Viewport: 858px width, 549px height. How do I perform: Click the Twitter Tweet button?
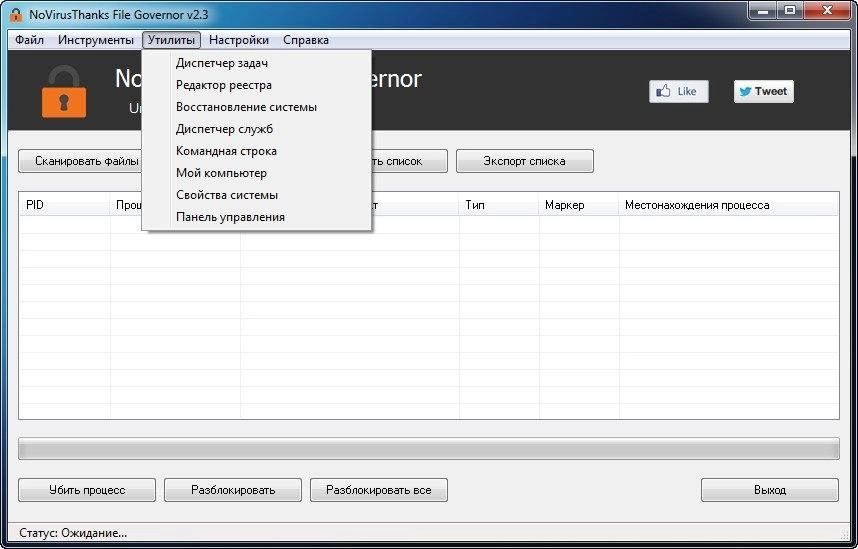point(763,91)
